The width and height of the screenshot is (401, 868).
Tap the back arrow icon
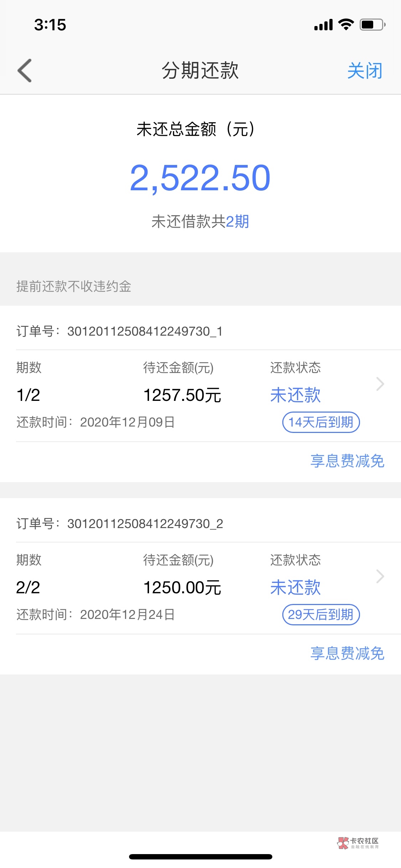coord(25,71)
